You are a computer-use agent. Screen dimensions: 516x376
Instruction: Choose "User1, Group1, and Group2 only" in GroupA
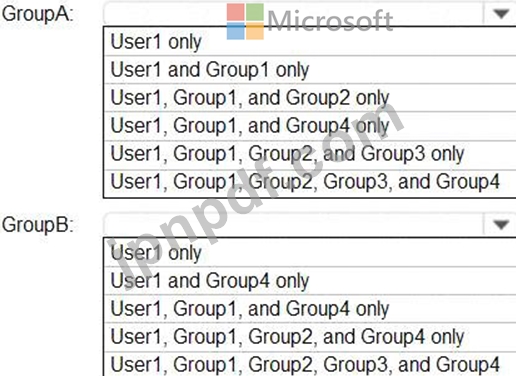pos(310,98)
